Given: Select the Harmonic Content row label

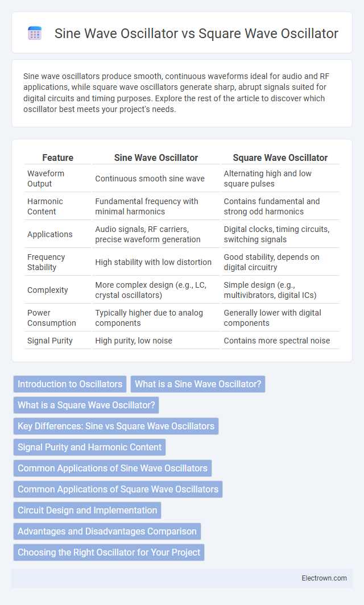Looking at the screenshot, I should tap(45, 206).
